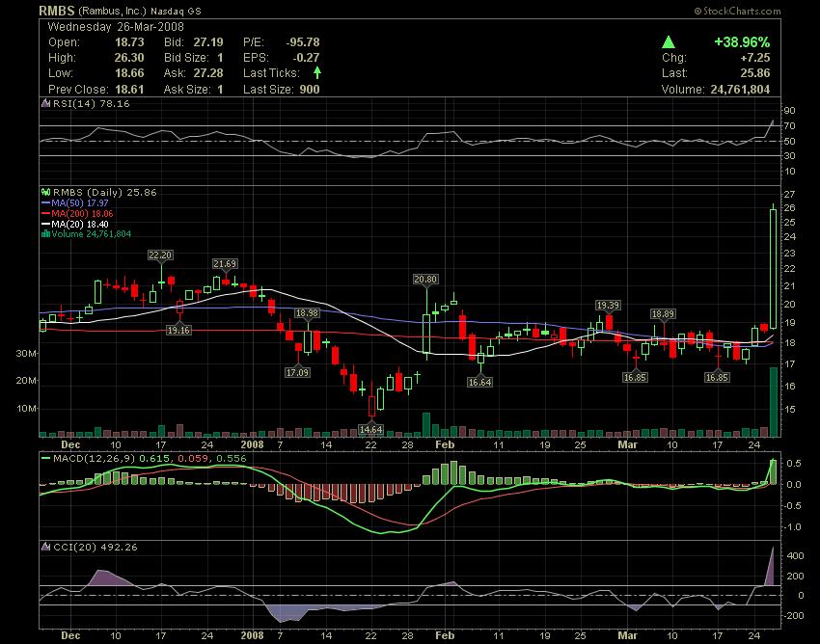Click the tall green March 26 candlestick
Viewport: 820px width, 644px height.
(x=773, y=269)
